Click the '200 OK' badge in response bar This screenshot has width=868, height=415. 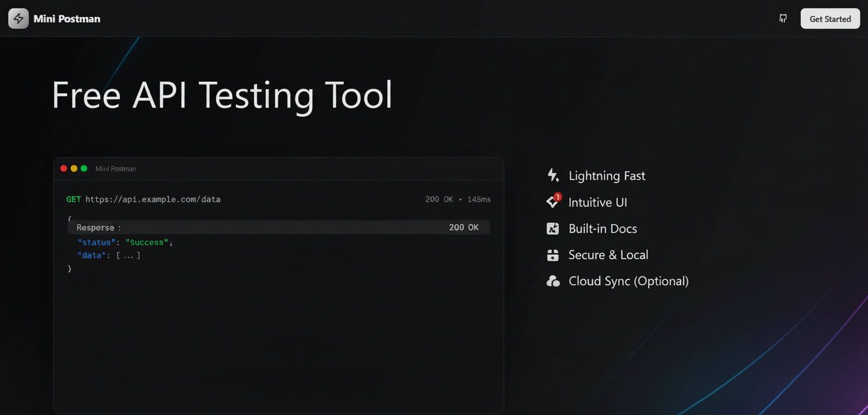[x=463, y=228]
